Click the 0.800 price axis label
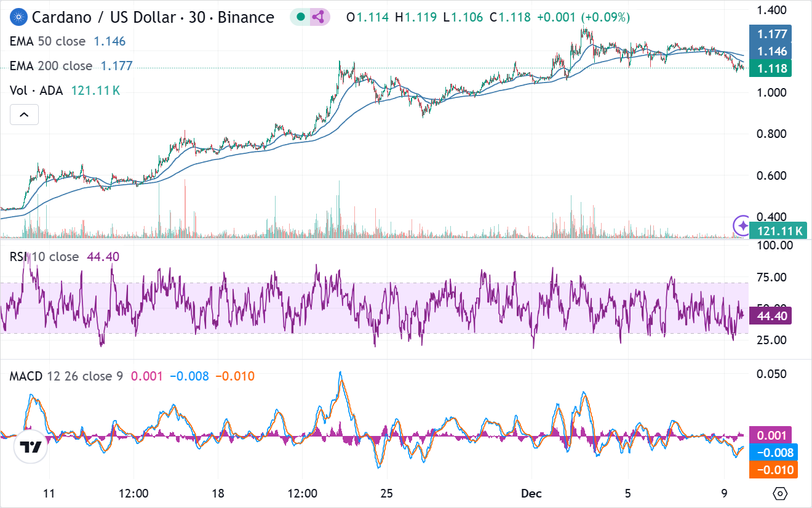Screen dimensions: 812x508 [x=770, y=134]
